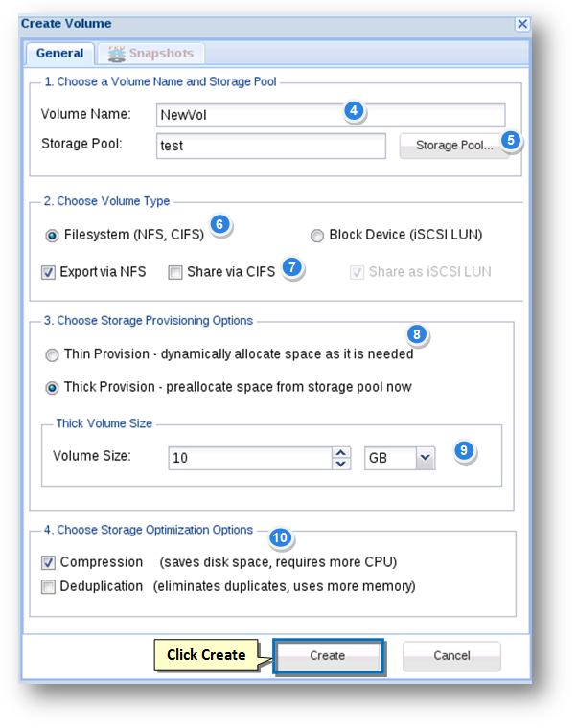
Task: Decrease volume size with down stepper arrow
Action: pos(341,464)
